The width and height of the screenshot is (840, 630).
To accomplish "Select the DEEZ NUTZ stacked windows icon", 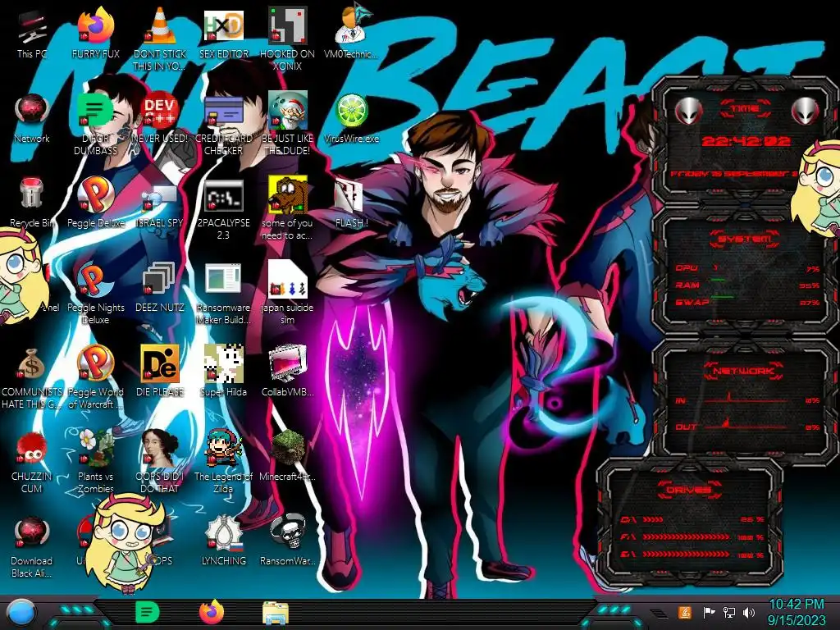I will click(x=158, y=279).
